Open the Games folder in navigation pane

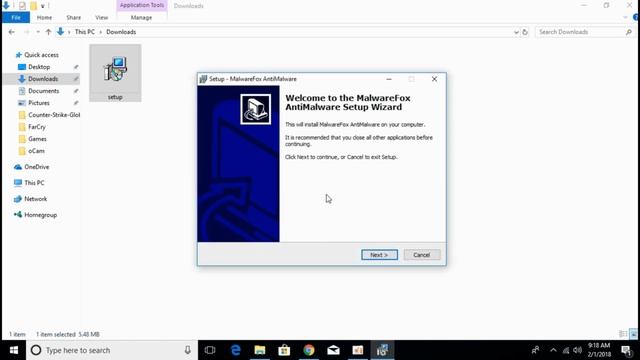pyautogui.click(x=37, y=139)
